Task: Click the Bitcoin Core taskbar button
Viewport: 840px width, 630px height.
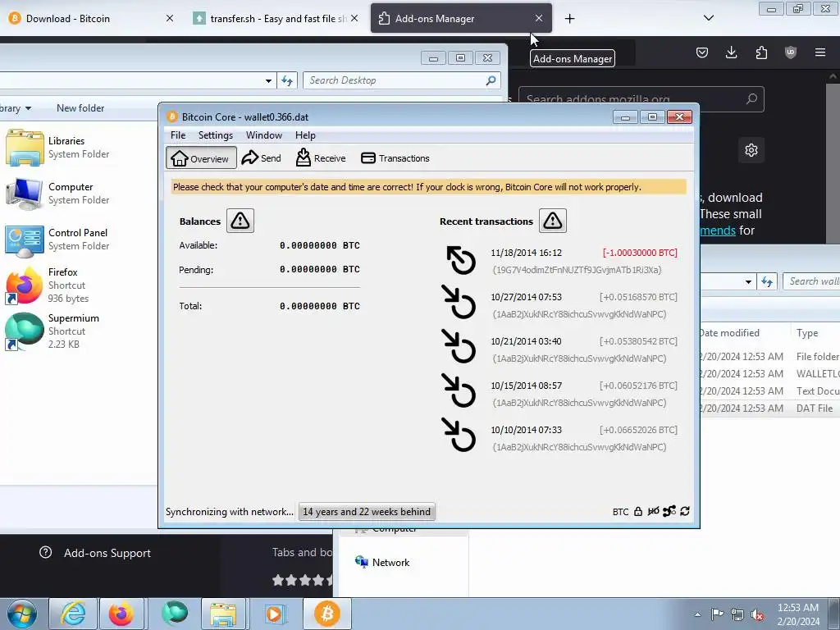Action: click(326, 614)
